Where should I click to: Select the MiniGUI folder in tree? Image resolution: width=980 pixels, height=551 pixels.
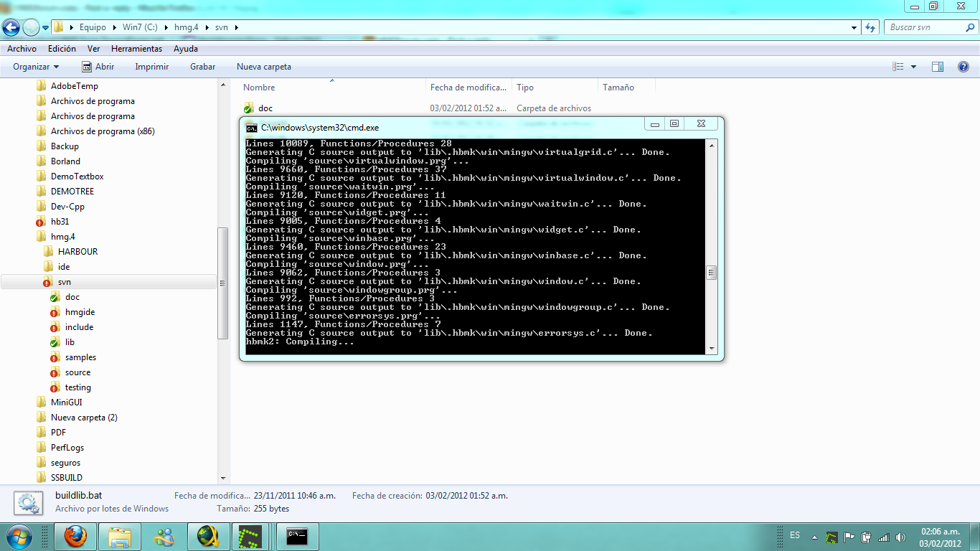[66, 402]
